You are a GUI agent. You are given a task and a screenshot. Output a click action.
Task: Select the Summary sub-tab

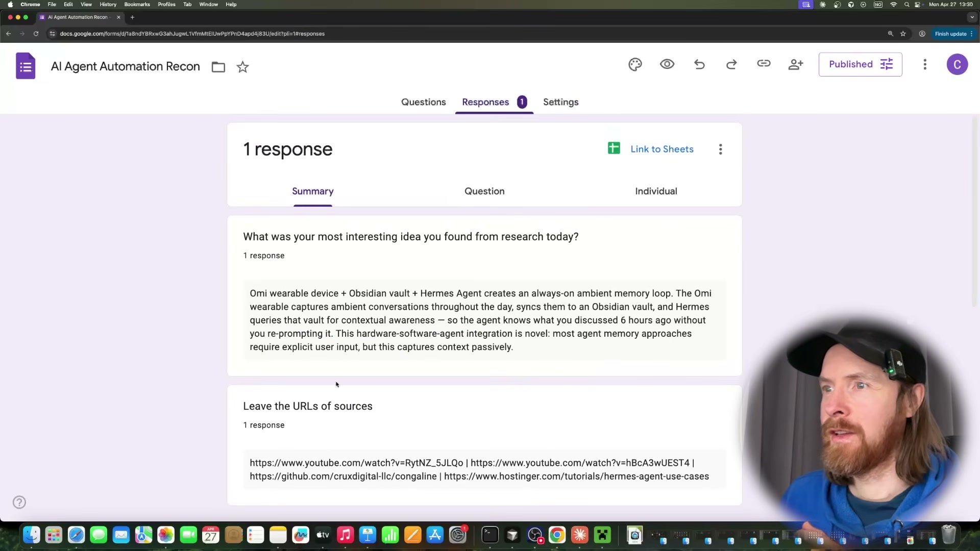tap(312, 191)
